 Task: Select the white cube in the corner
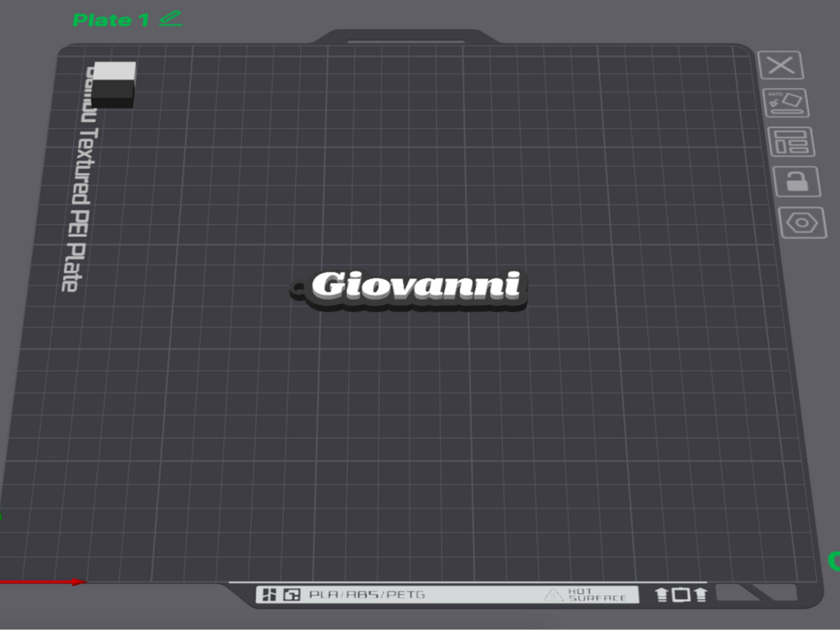click(113, 85)
